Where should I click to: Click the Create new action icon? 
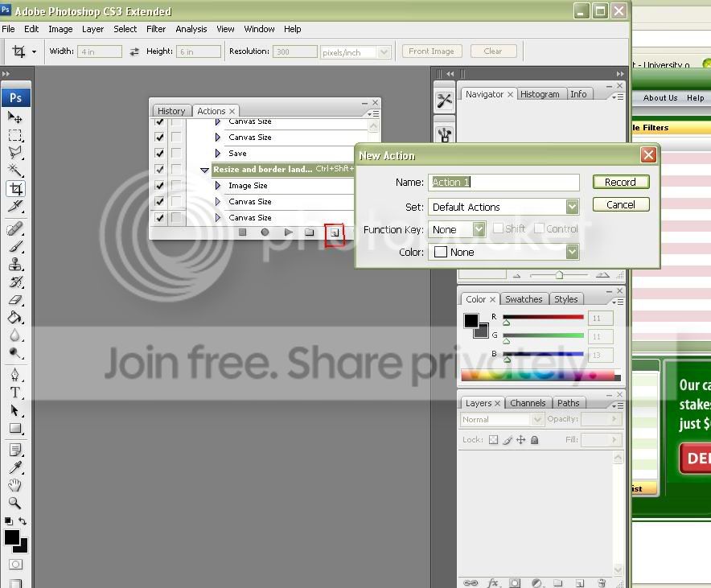334,233
